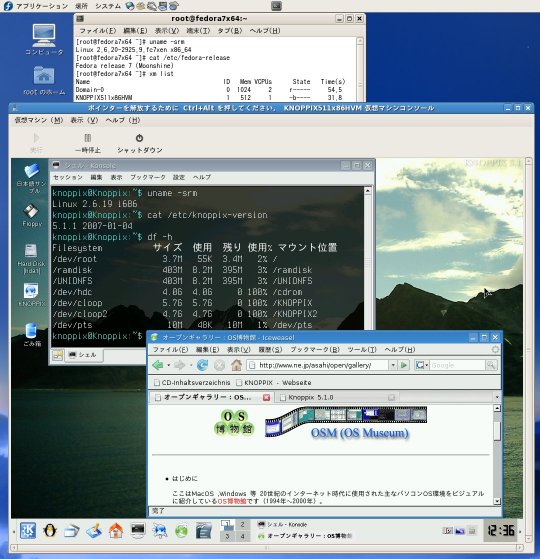Open the KDE K menu in the KNOPPIX panel
The height and width of the screenshot is (559, 540).
tap(28, 531)
